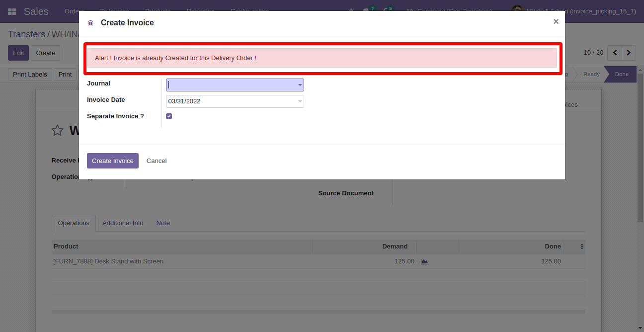Click the Sales app title
Screen dimensions: 644x332
36,11
